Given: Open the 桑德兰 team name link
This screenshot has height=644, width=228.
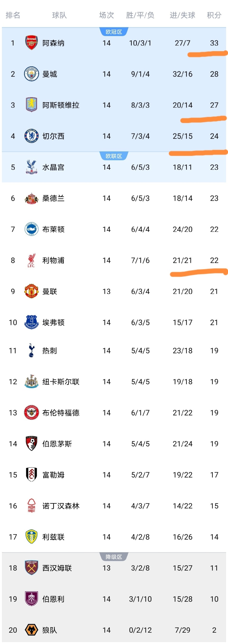Looking at the screenshot, I should [x=53, y=198].
